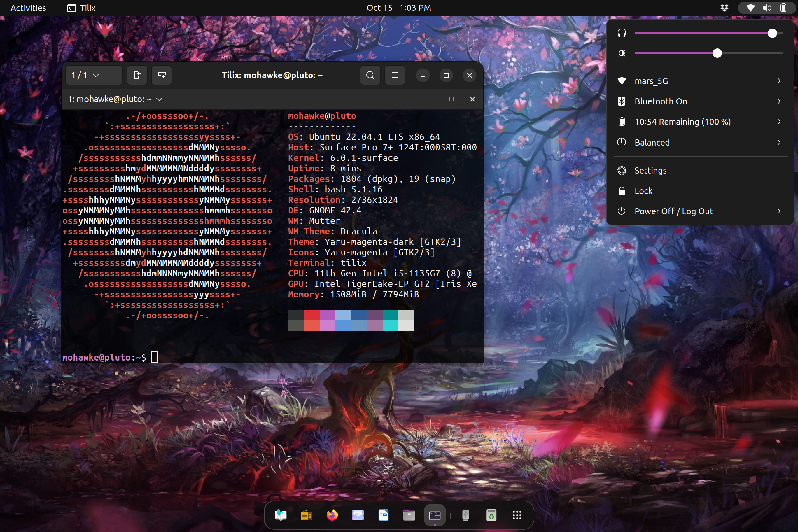Open the 1/1 session switcher dropdown
This screenshot has width=798, height=532.
[85, 75]
